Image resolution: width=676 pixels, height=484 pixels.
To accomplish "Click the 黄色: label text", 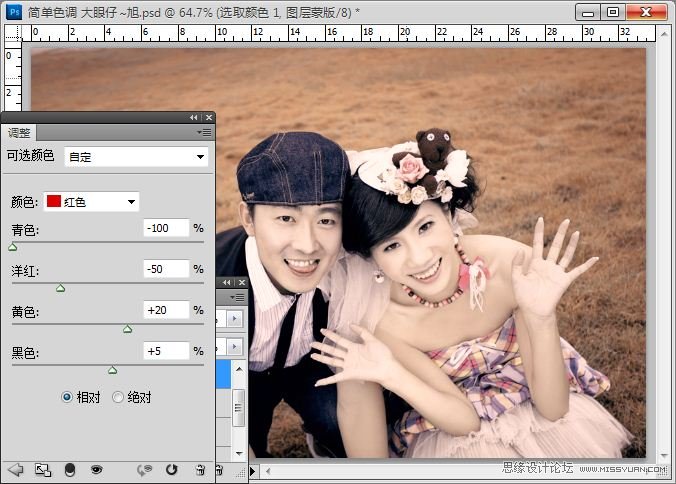I will (x=25, y=311).
